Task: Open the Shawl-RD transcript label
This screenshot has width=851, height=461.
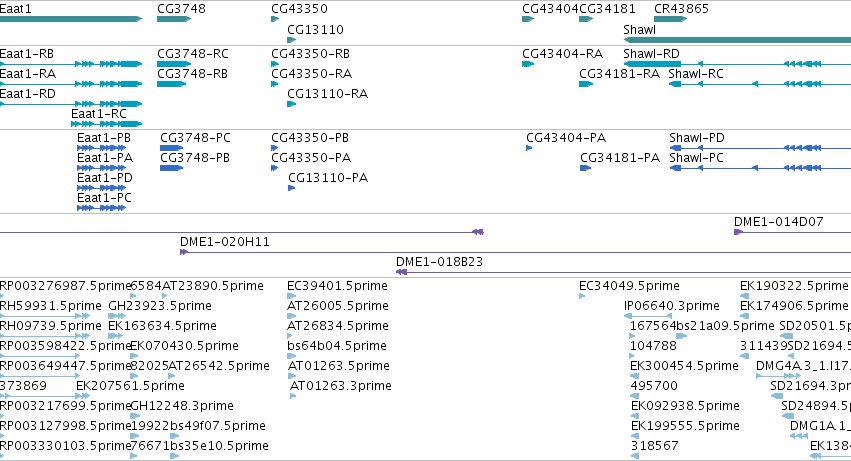Action: pos(651,54)
